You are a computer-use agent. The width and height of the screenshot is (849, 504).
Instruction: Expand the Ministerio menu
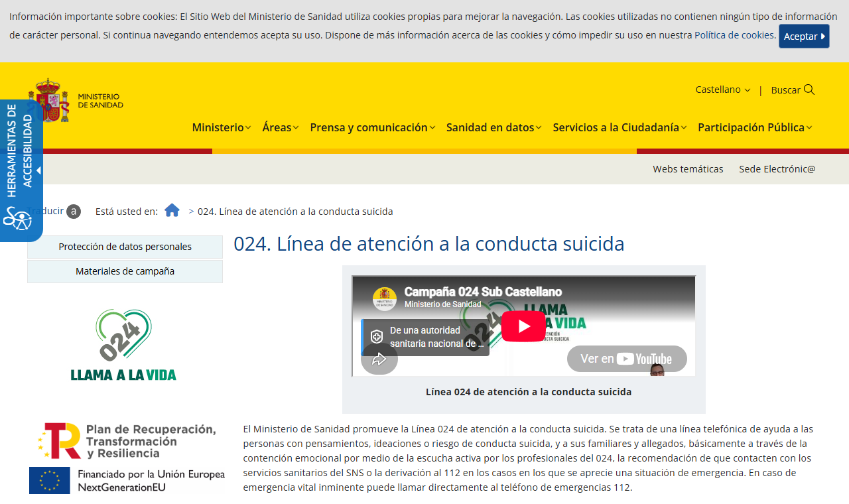point(222,127)
